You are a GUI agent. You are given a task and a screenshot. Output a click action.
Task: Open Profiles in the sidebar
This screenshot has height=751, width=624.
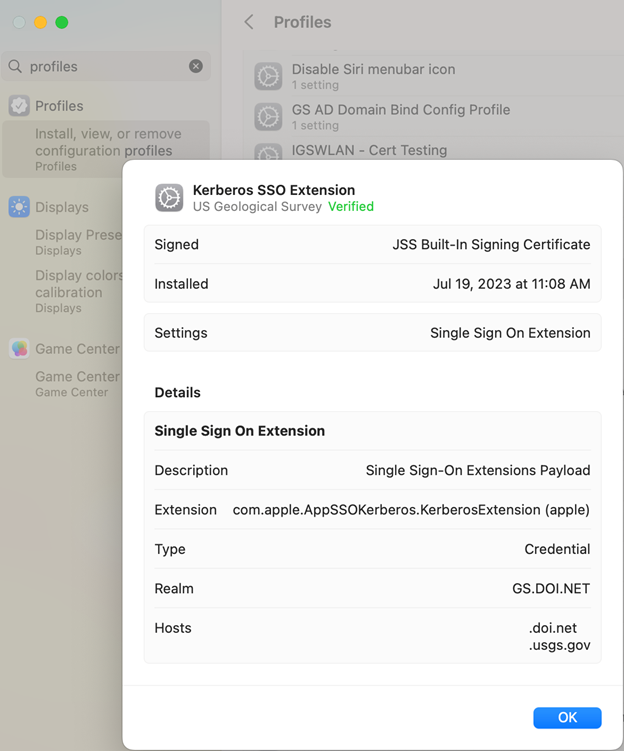click(59, 106)
